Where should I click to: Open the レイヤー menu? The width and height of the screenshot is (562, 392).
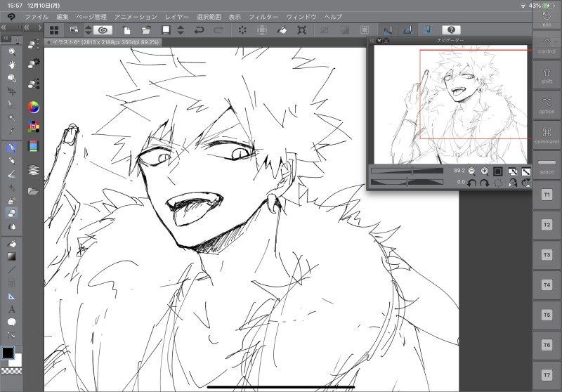coord(177,17)
